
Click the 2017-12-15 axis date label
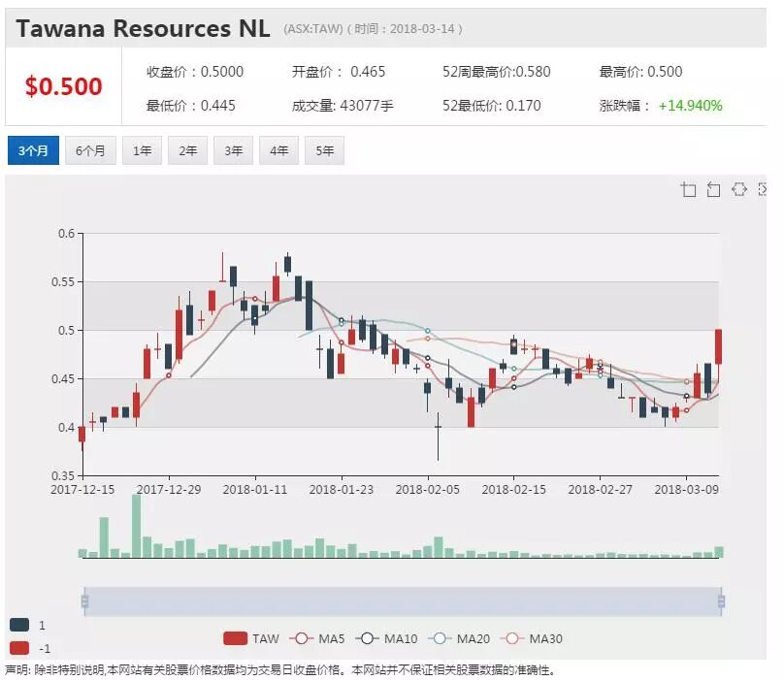[x=82, y=489]
